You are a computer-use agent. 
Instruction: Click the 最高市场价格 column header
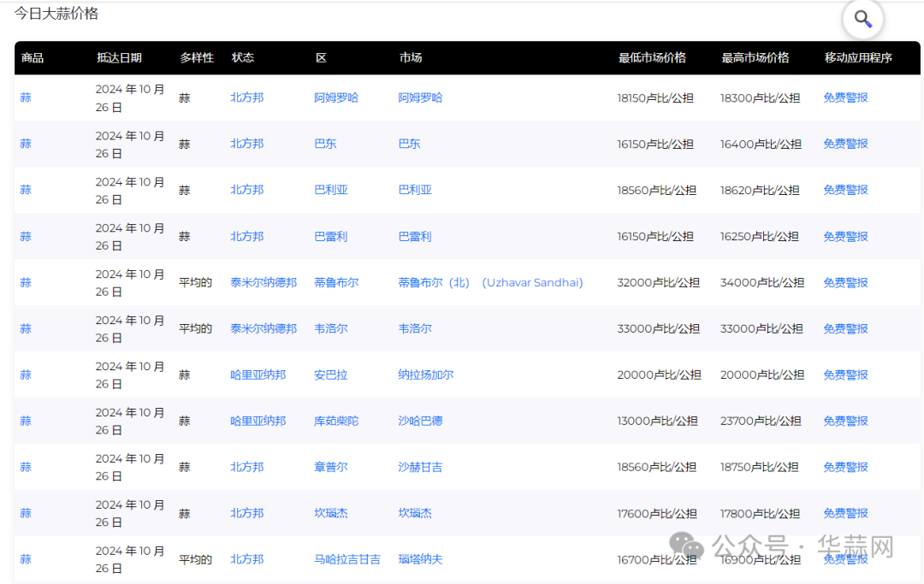(755, 57)
